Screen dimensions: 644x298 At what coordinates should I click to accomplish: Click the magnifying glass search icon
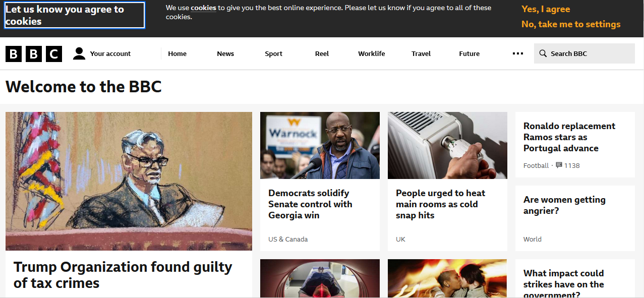point(543,53)
